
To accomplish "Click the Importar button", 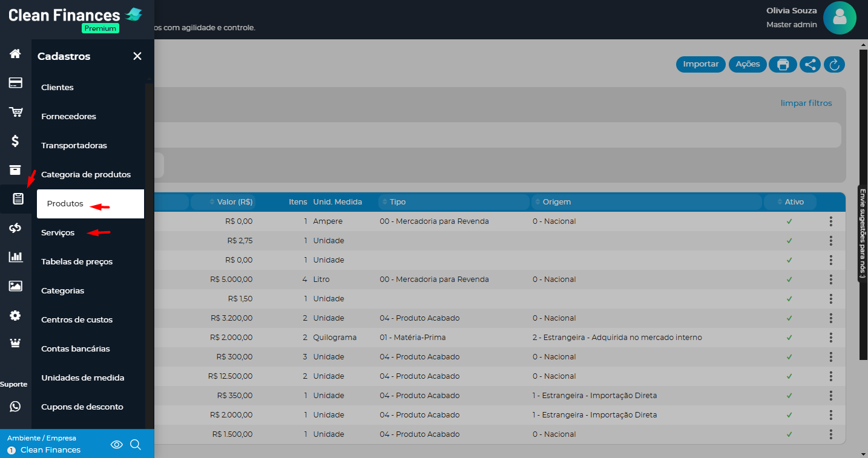I will [700, 64].
